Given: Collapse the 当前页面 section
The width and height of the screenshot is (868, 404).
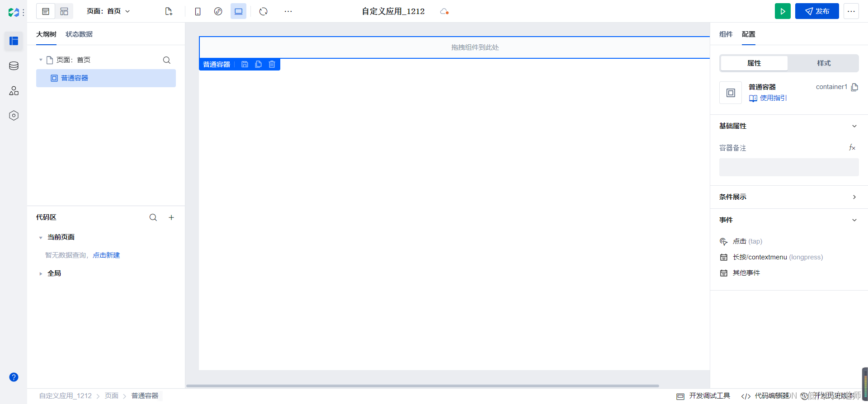Looking at the screenshot, I should tap(41, 238).
